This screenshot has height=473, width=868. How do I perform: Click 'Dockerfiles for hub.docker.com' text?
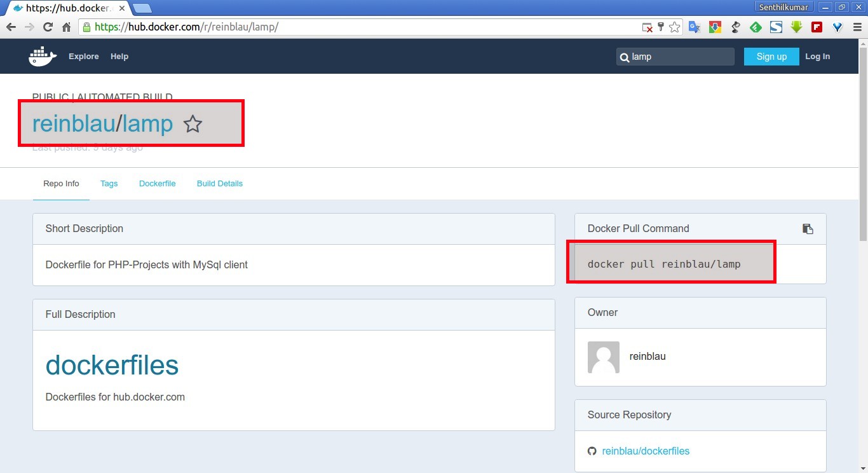(115, 397)
